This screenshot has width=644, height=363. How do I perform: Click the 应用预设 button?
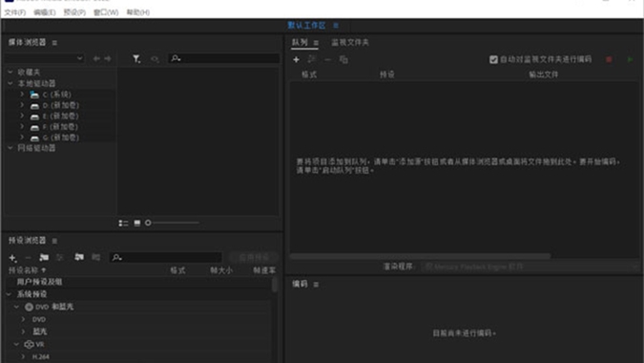tap(254, 258)
